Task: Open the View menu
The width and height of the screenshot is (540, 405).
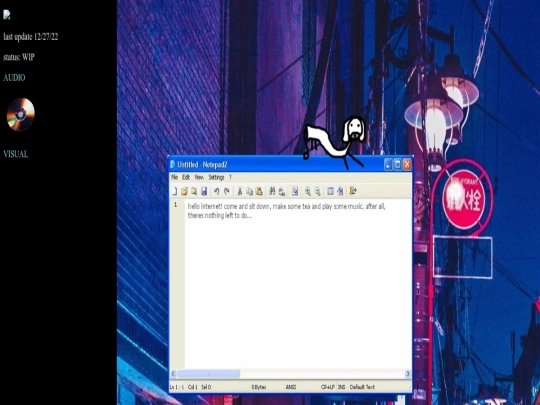Action: [199, 177]
